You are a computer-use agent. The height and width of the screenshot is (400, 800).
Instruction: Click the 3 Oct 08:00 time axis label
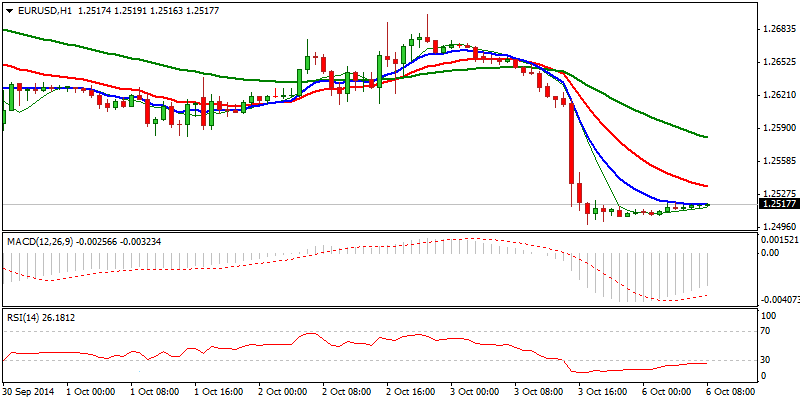pyautogui.click(x=538, y=392)
